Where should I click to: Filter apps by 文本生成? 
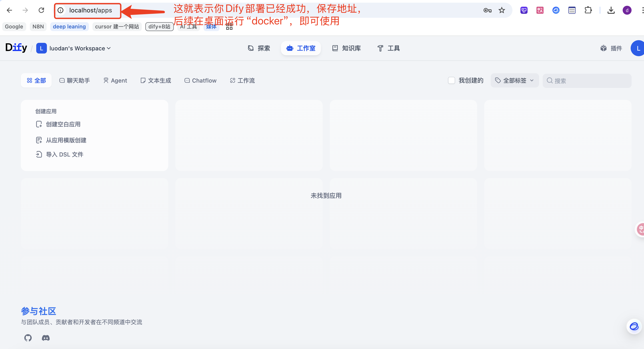click(x=156, y=80)
